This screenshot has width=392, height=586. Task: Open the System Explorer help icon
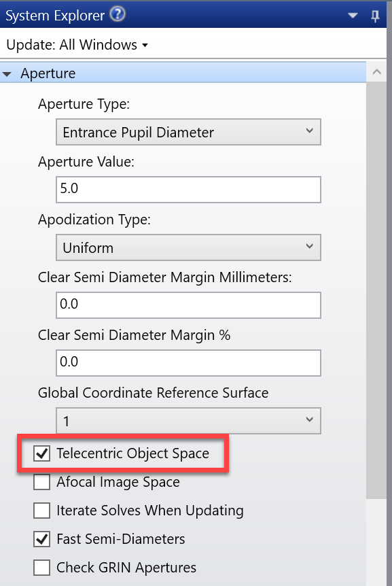118,14
